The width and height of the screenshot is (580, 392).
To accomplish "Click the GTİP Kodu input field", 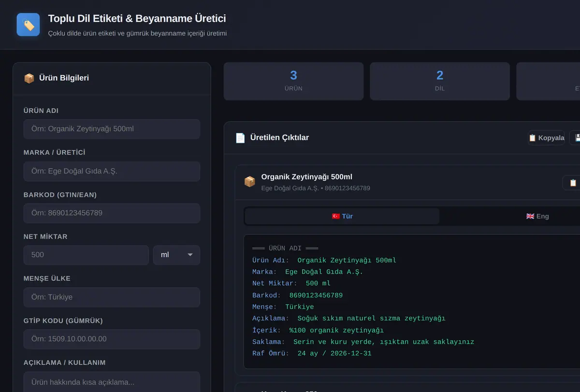I will click(112, 339).
